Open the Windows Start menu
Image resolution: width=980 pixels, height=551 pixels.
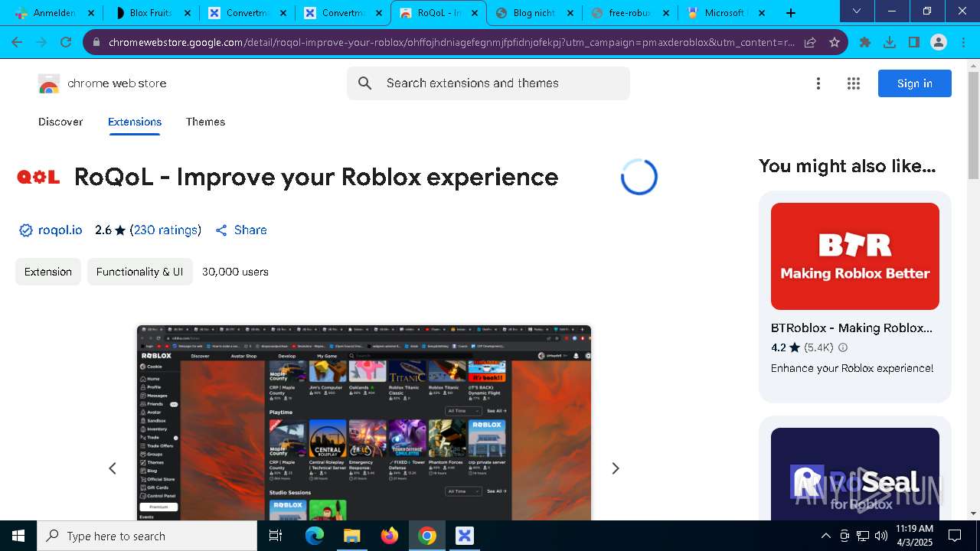click(x=18, y=536)
